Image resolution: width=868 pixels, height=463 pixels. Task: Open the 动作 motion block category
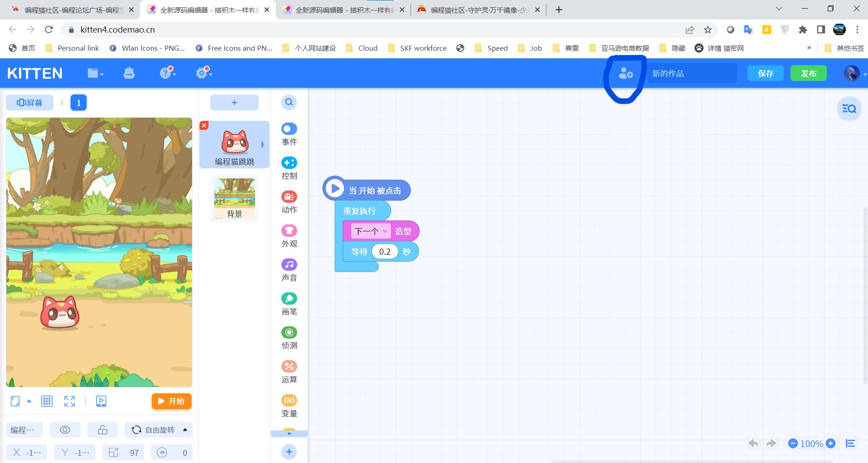[x=289, y=202]
